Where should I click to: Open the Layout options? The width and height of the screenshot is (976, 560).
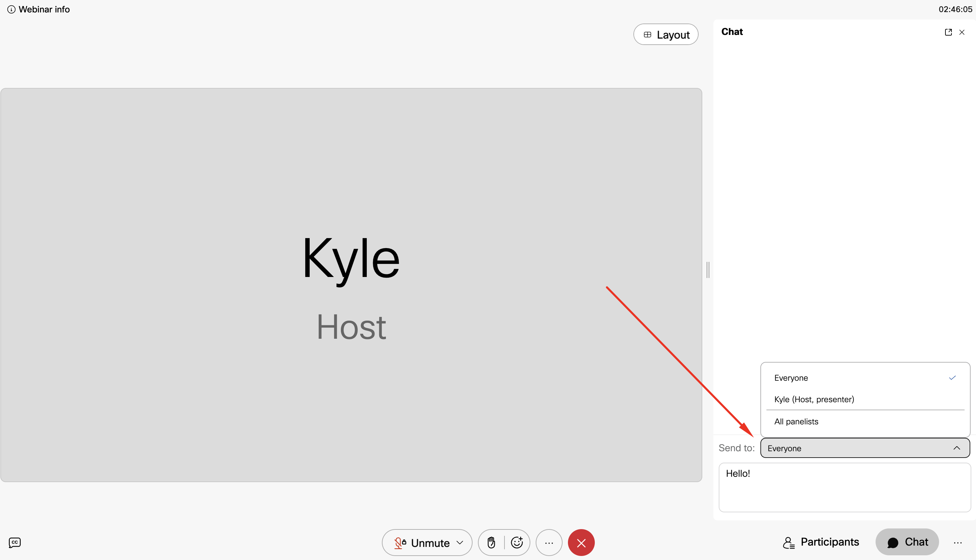click(666, 35)
